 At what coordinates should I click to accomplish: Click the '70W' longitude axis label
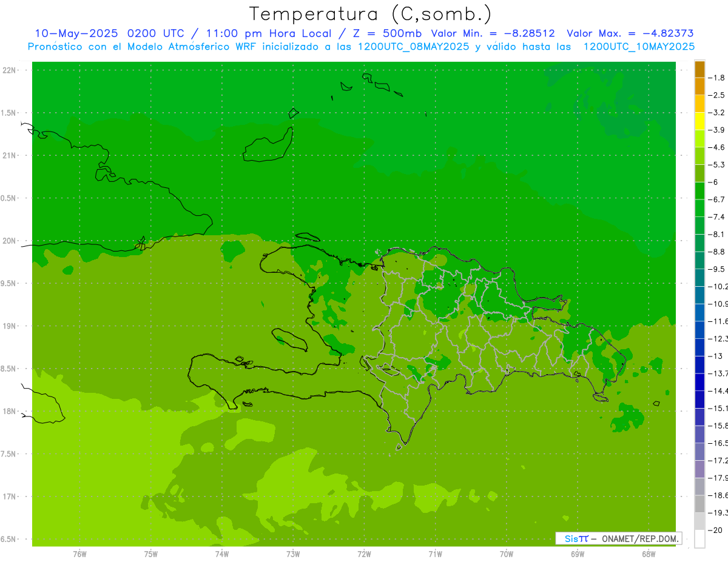pos(506,555)
